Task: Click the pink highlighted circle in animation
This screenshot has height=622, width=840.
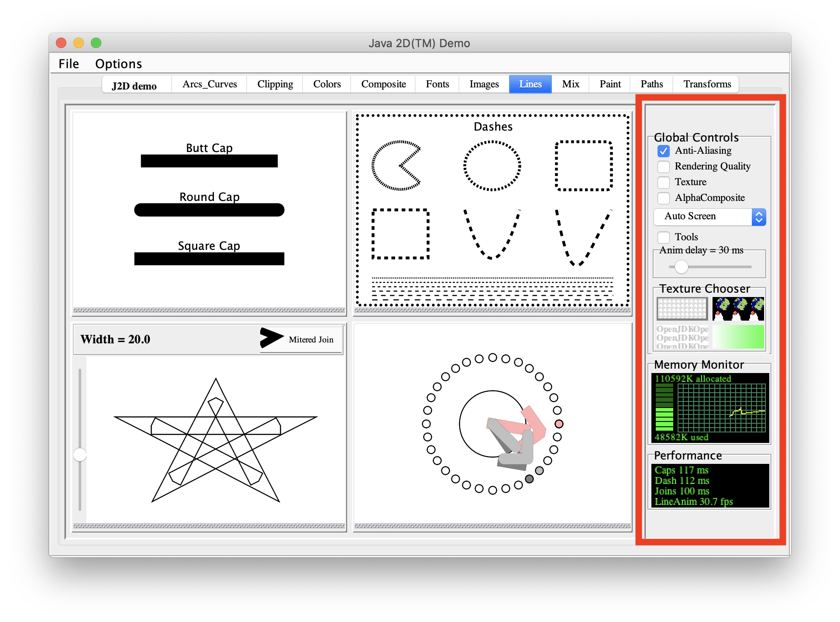Action: tap(559, 424)
